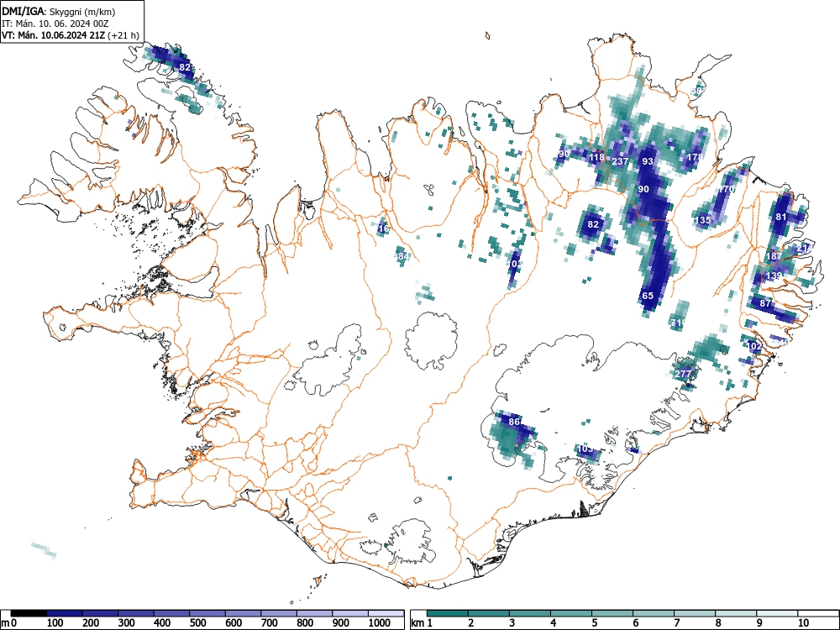Click the "237" visibility value on the map
The height and width of the screenshot is (630, 840).
click(620, 160)
